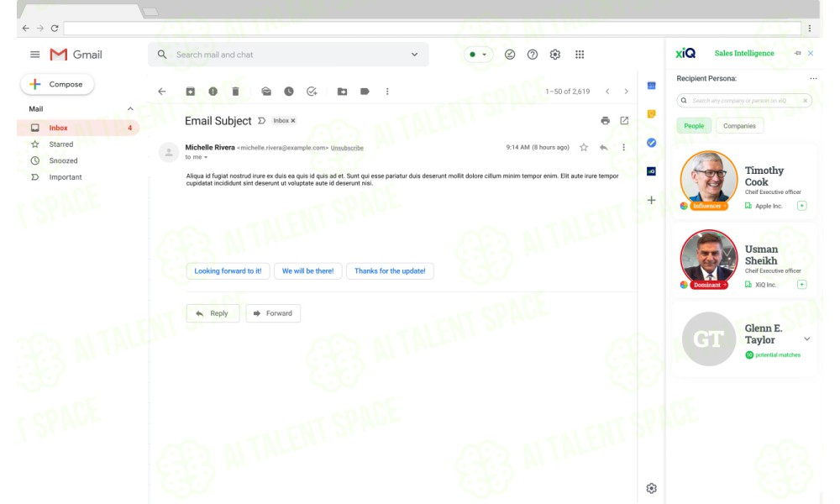Open more options for Michelle Rivera's message
The image size is (840, 504).
point(623,147)
